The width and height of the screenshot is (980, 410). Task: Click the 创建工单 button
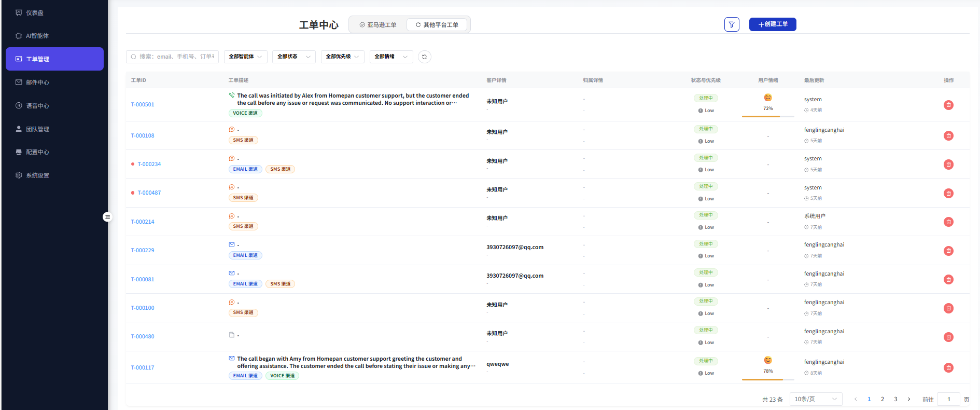pos(772,24)
